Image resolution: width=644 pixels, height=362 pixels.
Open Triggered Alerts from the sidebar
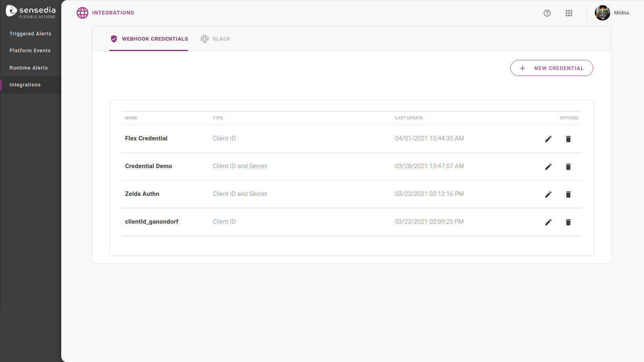click(30, 33)
